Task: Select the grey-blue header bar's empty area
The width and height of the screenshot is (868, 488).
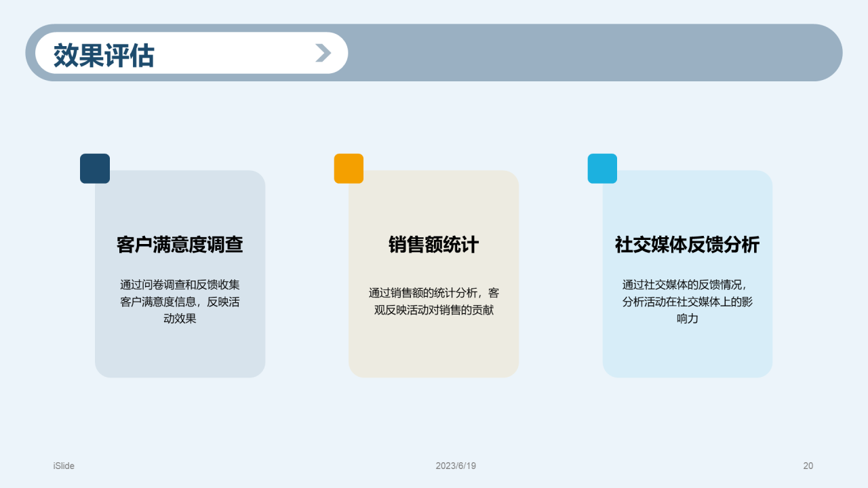Action: tap(590, 53)
